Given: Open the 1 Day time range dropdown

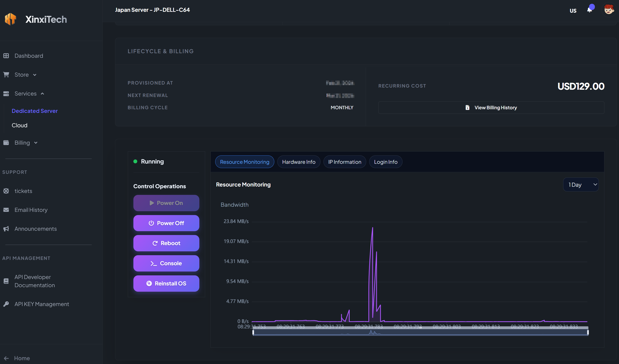Looking at the screenshot, I should 581,184.
